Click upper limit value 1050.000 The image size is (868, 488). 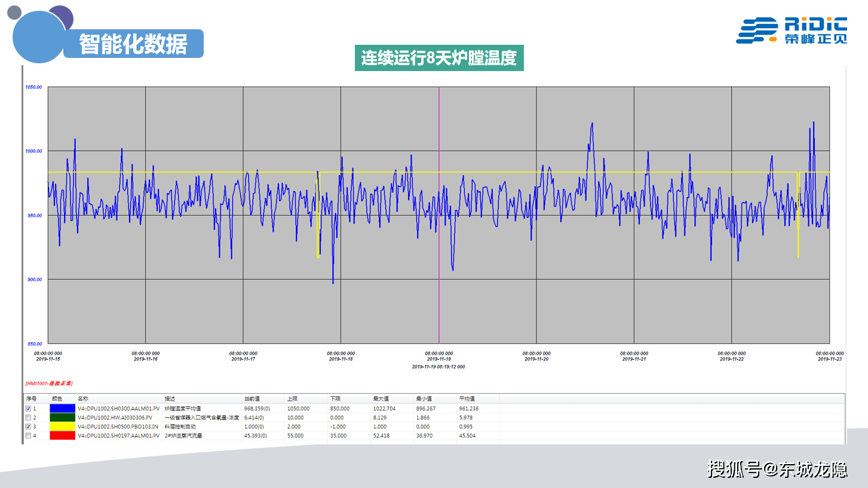298,409
